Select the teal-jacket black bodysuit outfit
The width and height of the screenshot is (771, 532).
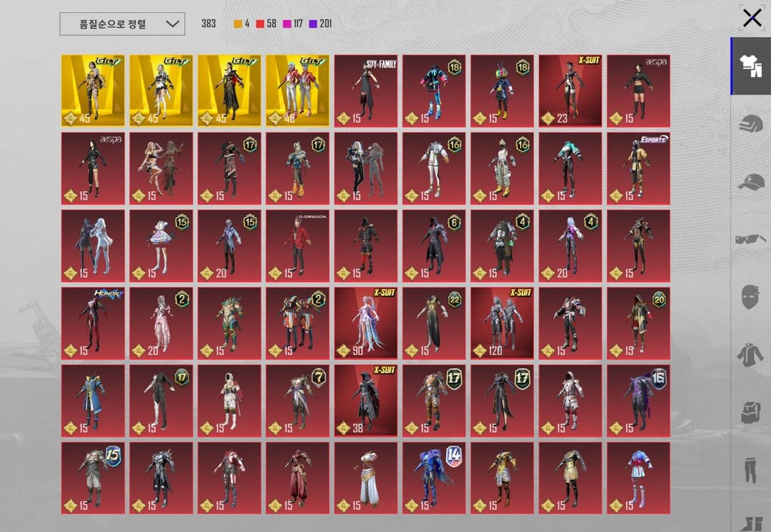(570, 169)
